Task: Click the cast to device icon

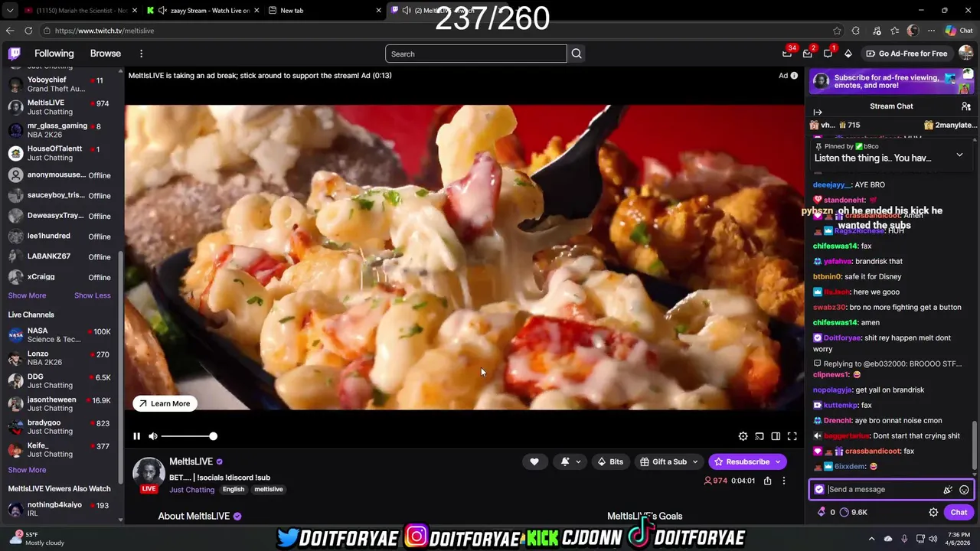Action: [x=759, y=436]
